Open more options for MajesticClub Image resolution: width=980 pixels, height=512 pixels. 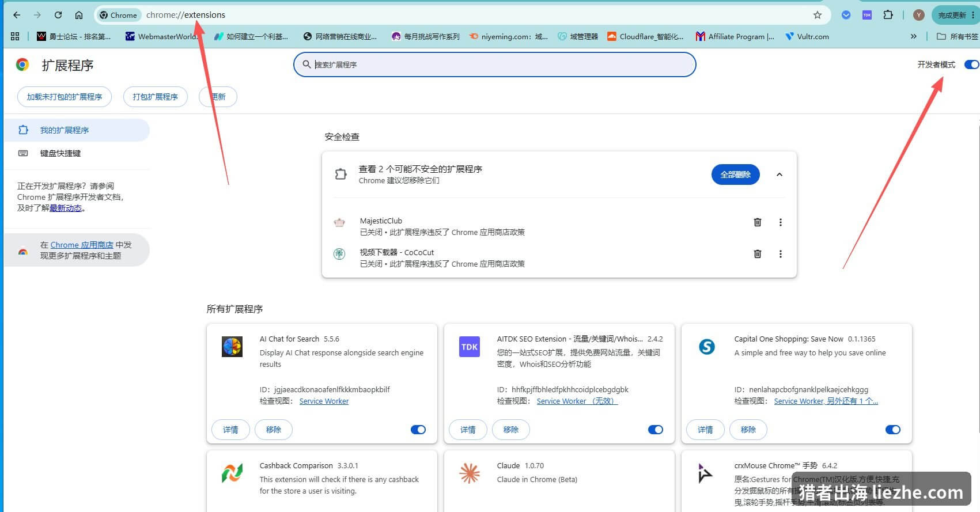781,222
